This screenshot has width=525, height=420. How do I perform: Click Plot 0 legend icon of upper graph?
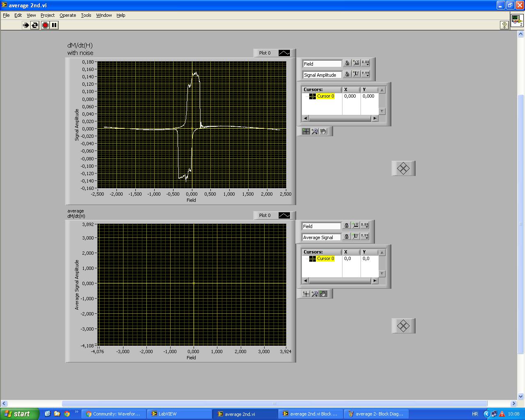pos(284,53)
